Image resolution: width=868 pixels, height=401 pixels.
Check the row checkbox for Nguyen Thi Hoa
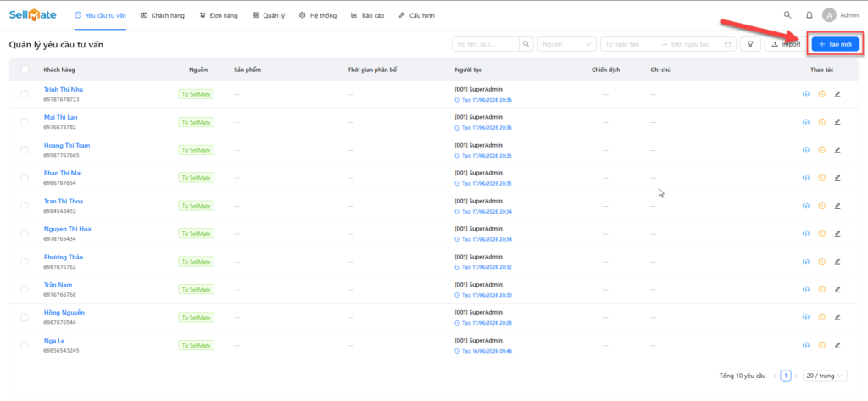pos(25,233)
